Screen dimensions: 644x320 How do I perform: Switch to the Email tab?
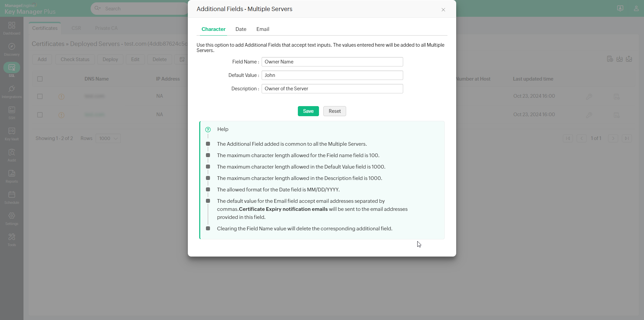pos(263,29)
